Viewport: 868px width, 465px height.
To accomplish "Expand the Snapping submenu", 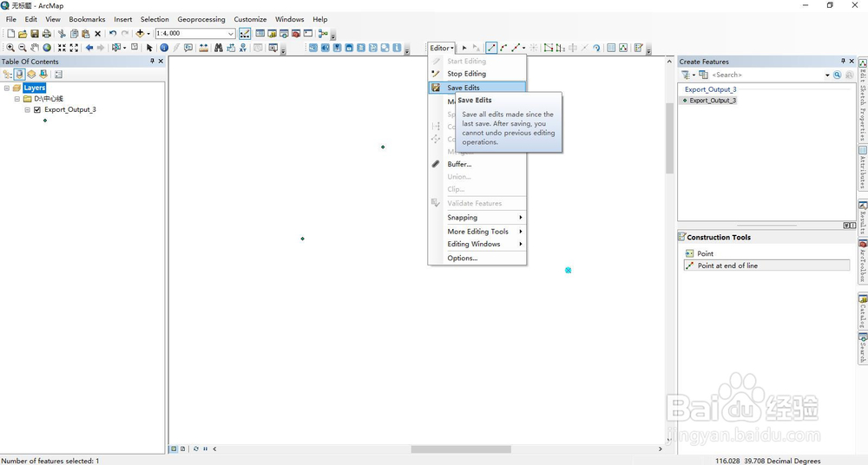I will (x=477, y=218).
